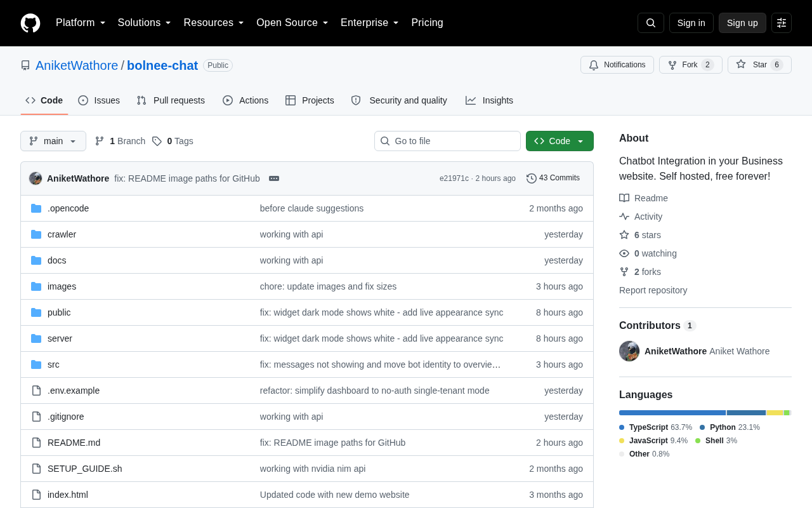Click the docs folder icon
Screen dimensions: 812x508
pos(36,260)
